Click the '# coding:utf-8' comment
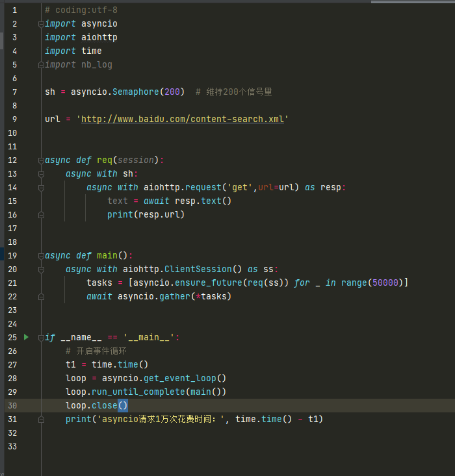This screenshot has width=455, height=476. (x=81, y=10)
